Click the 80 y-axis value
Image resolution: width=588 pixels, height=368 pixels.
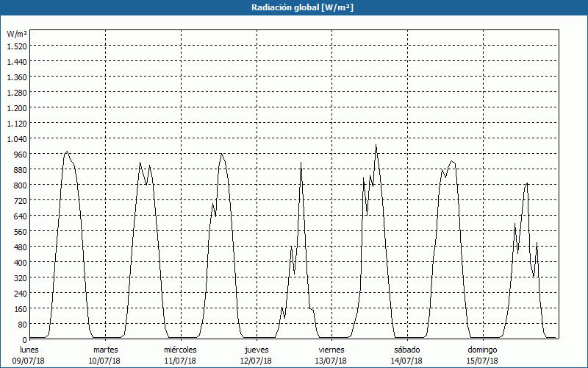click(x=23, y=325)
